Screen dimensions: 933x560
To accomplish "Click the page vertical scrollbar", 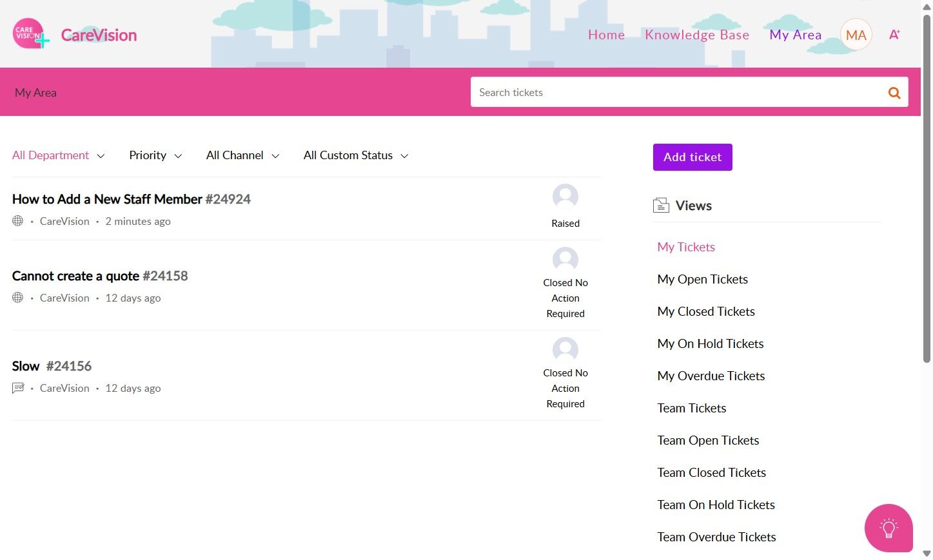I will click(927, 189).
